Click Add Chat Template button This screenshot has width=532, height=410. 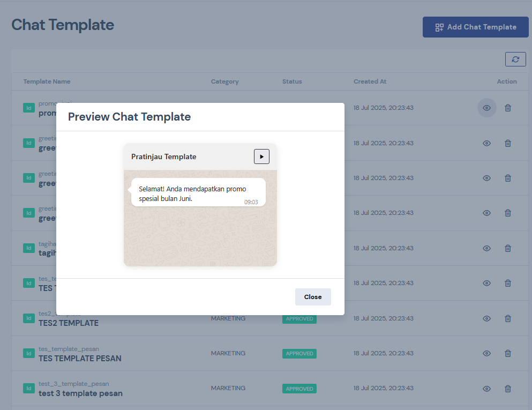pyautogui.click(x=476, y=27)
